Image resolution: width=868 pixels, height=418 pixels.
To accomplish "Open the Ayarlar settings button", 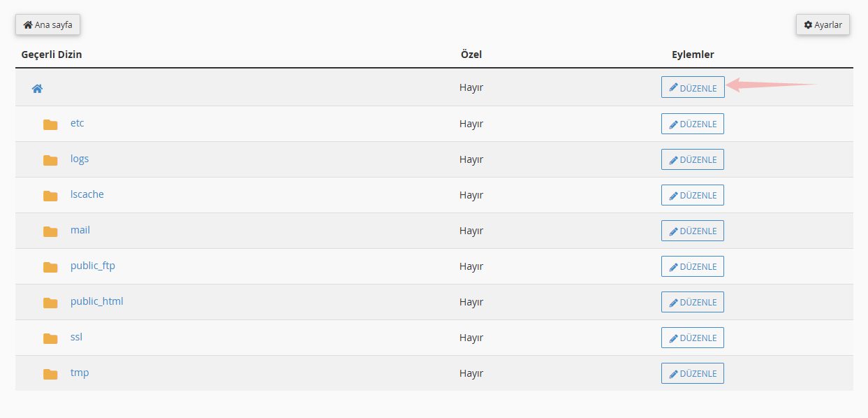I will tap(823, 24).
